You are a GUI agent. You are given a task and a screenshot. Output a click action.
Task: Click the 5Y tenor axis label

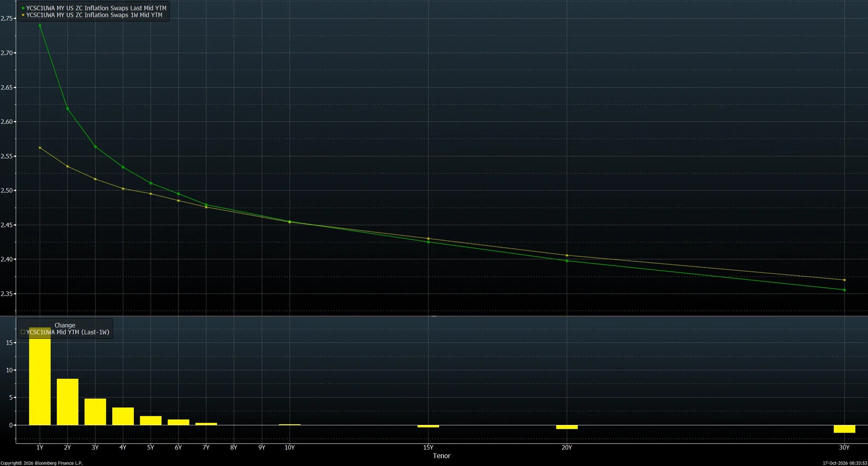click(150, 447)
